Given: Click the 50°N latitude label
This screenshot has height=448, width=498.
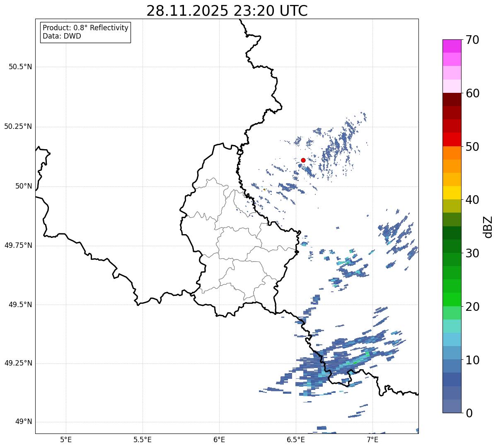Looking at the screenshot, I should click(24, 186).
